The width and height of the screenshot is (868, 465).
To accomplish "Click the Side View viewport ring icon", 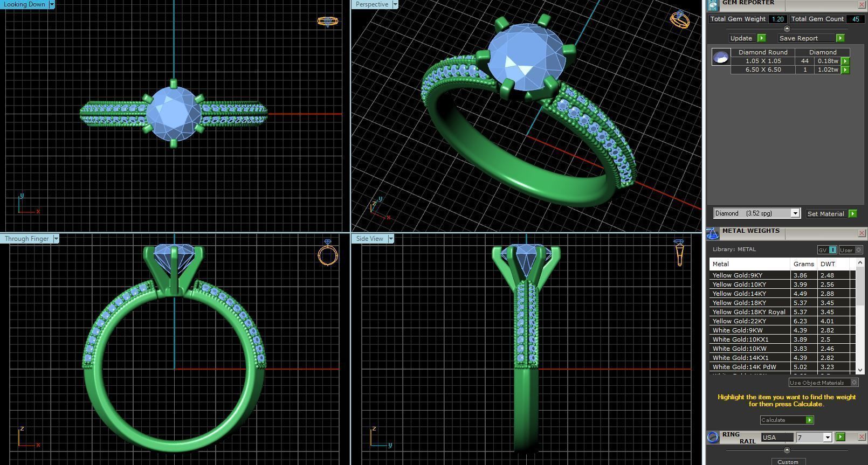I will (x=679, y=253).
